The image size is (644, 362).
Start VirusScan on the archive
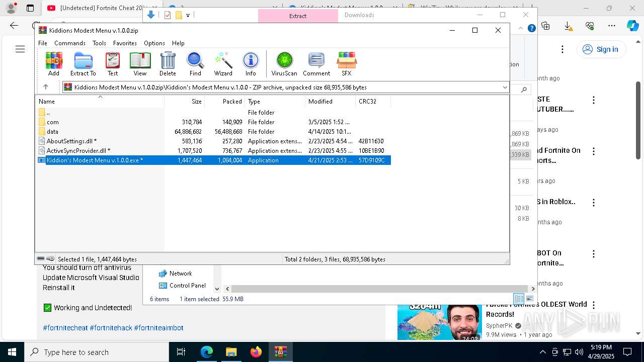point(284,64)
